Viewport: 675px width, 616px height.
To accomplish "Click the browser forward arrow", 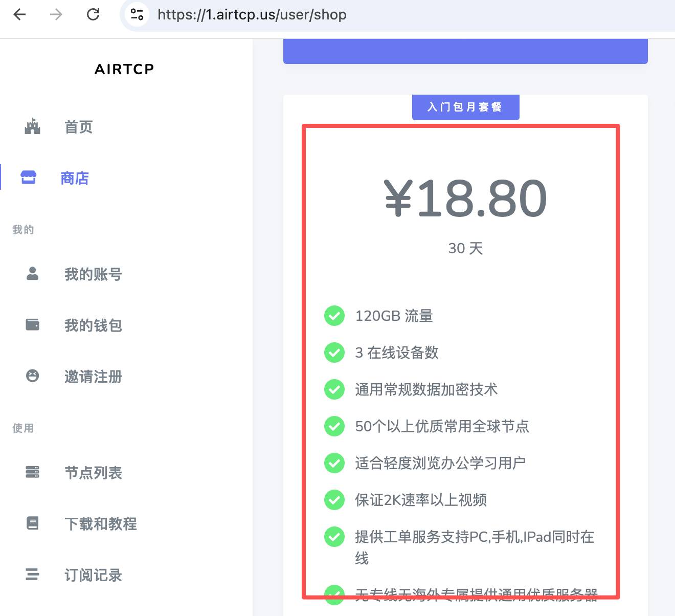I will click(x=56, y=14).
